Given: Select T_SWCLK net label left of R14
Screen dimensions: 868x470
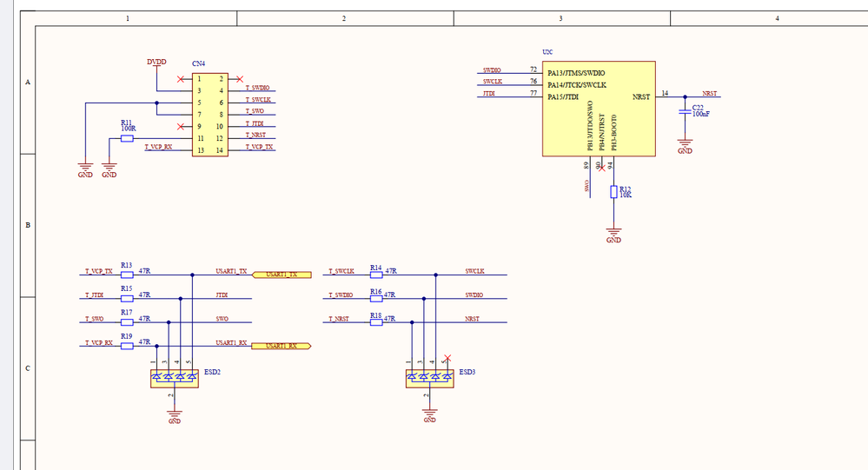Looking at the screenshot, I should point(341,271).
